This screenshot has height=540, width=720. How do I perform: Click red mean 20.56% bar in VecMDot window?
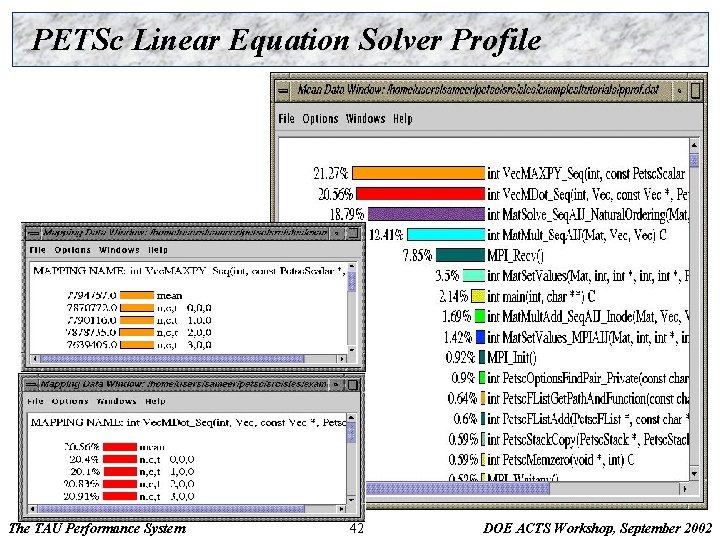tap(120, 447)
